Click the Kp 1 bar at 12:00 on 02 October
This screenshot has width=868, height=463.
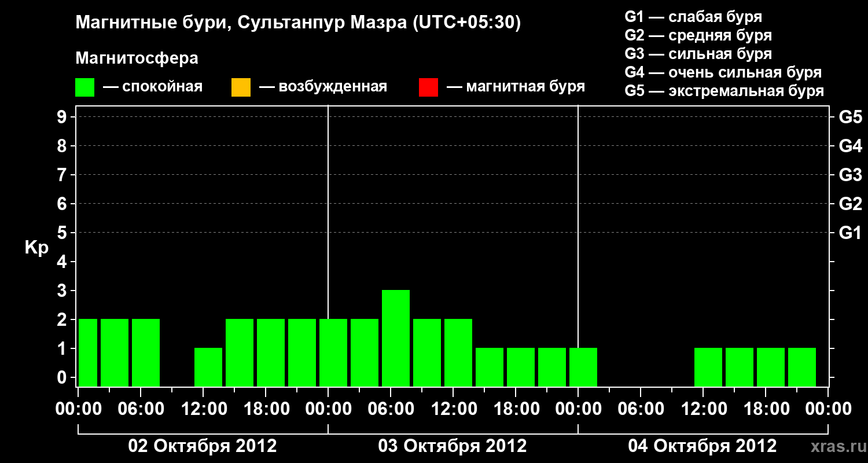208,367
